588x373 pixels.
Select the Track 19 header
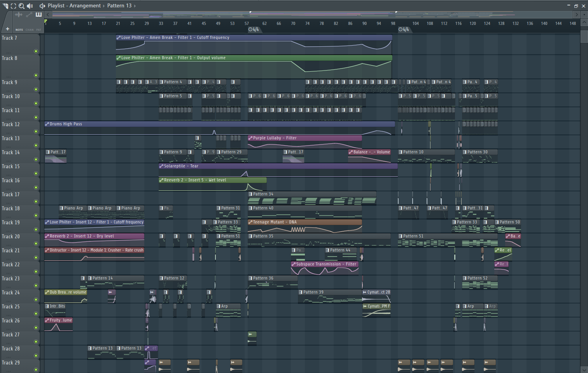[x=20, y=226]
